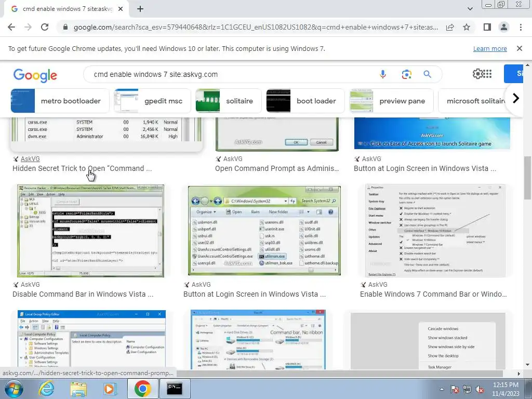Viewport: 532px width, 399px height.
Task: Click the voice search microphone icon
Action: click(383, 74)
